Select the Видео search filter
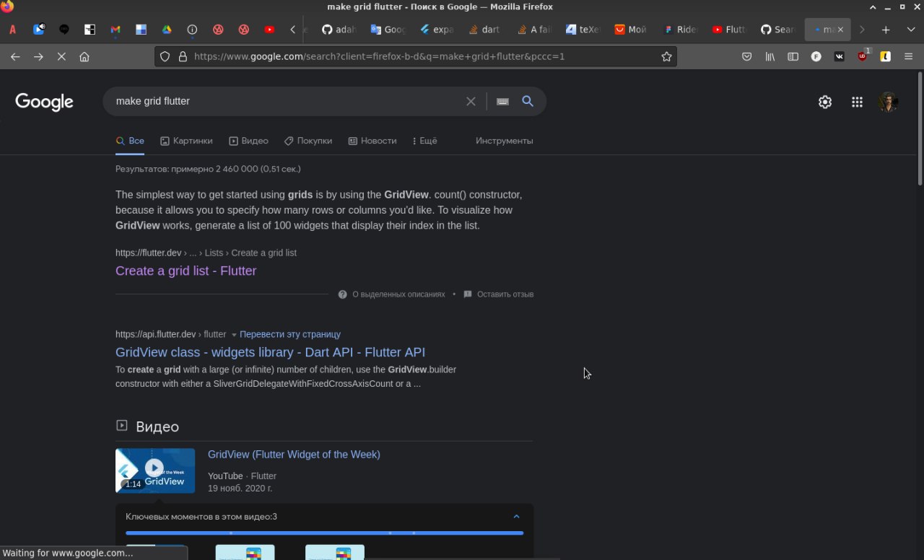Viewport: 924px width, 560px height. point(248,141)
